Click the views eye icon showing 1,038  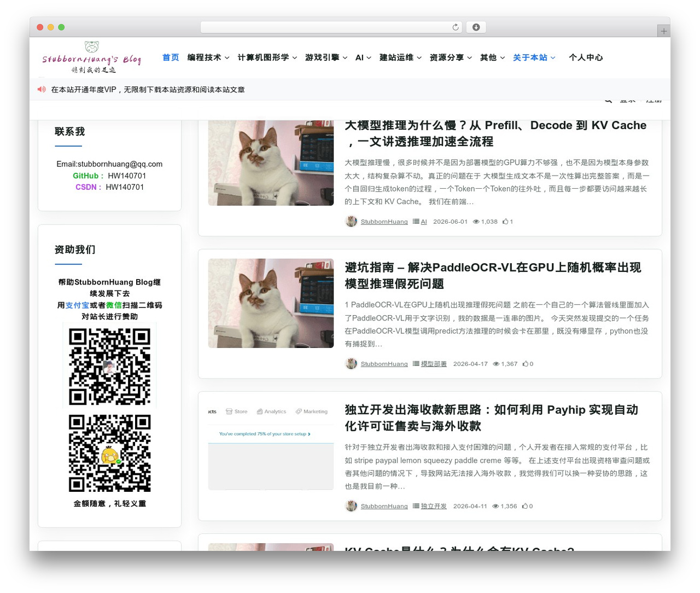pyautogui.click(x=476, y=222)
